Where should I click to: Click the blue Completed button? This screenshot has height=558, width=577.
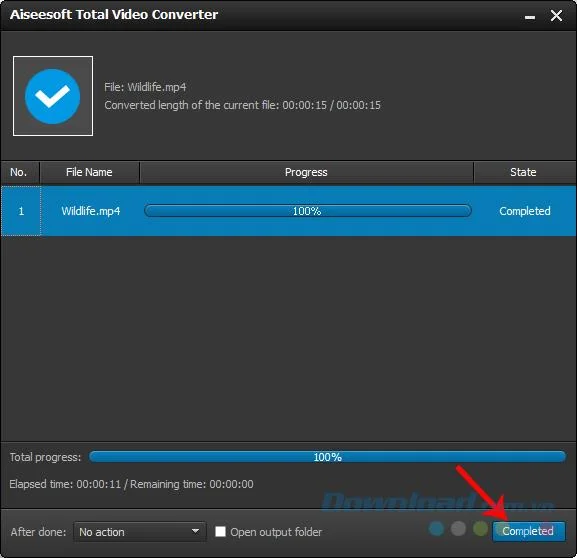pyautogui.click(x=529, y=531)
